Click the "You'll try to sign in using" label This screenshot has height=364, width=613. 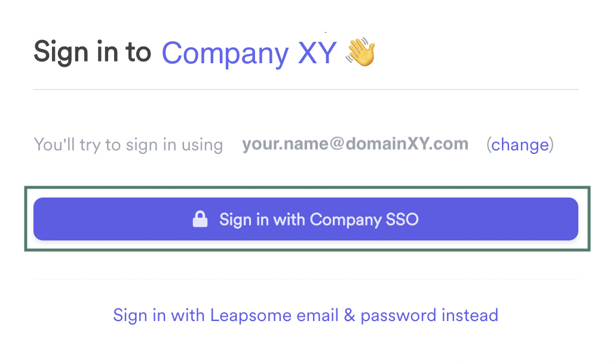128,144
